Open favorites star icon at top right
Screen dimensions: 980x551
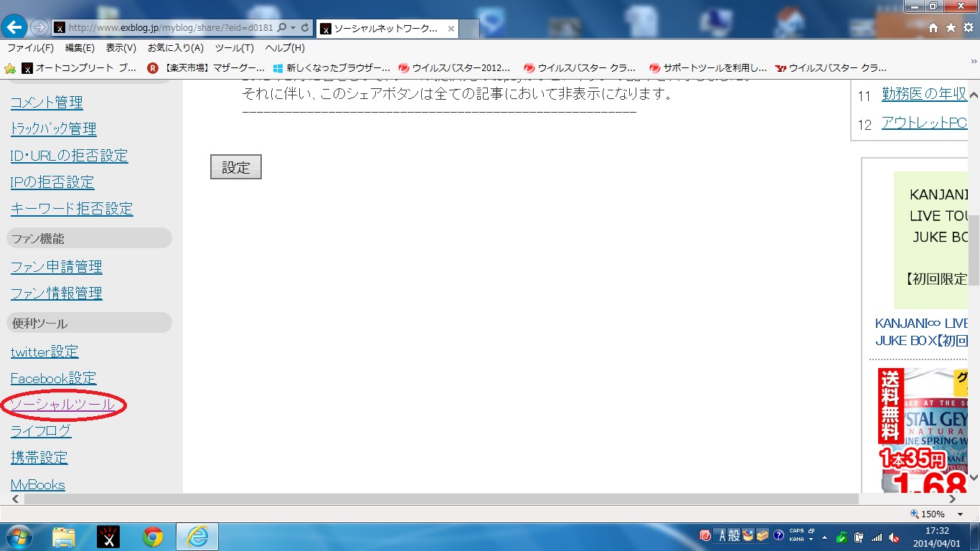coord(951,28)
